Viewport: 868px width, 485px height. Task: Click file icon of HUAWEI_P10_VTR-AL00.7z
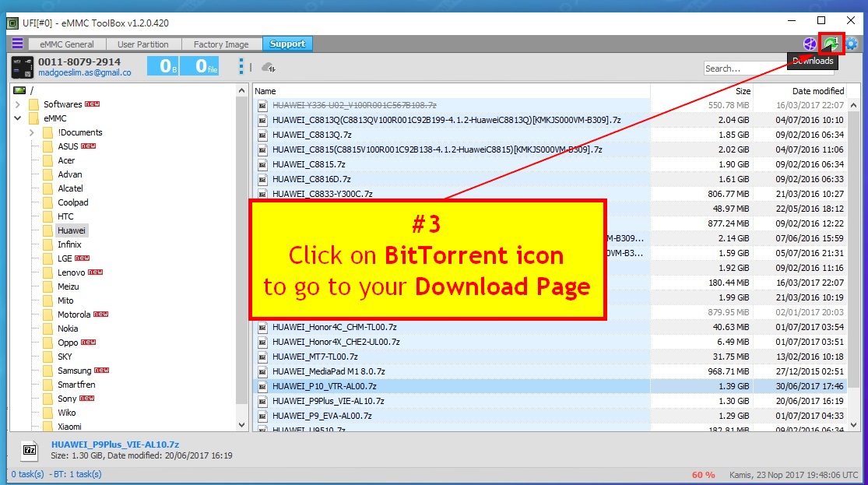coord(263,386)
